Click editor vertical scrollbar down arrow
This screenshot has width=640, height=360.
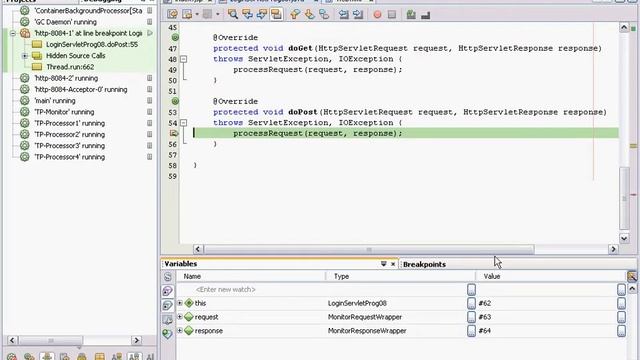click(624, 238)
